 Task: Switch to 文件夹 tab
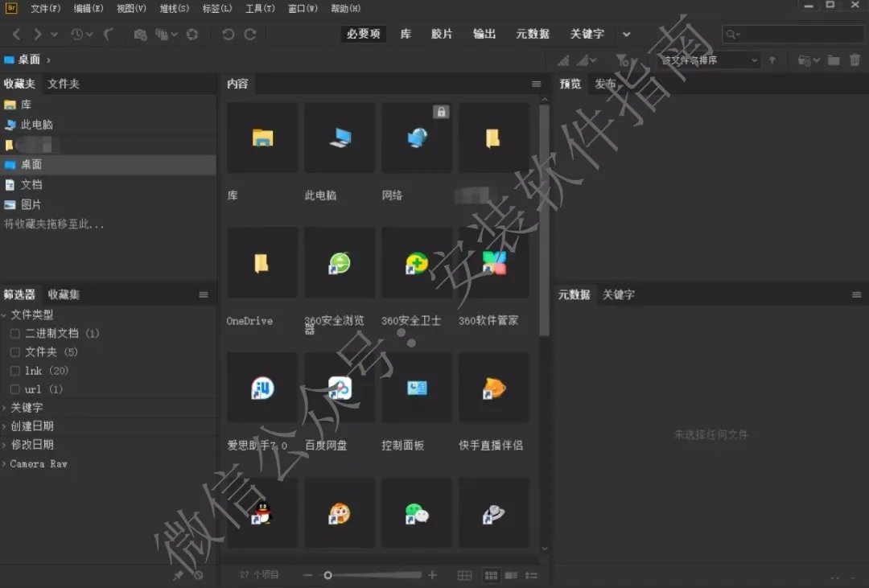64,84
